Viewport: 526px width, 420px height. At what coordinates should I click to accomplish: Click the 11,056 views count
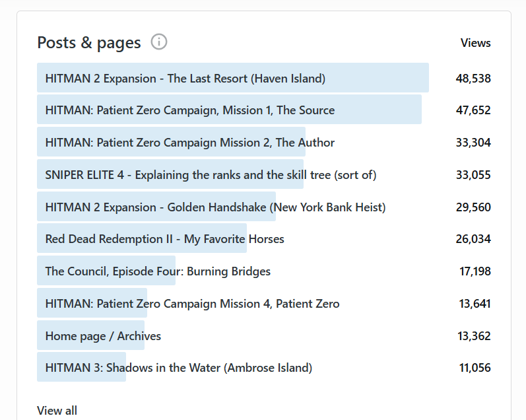point(475,368)
